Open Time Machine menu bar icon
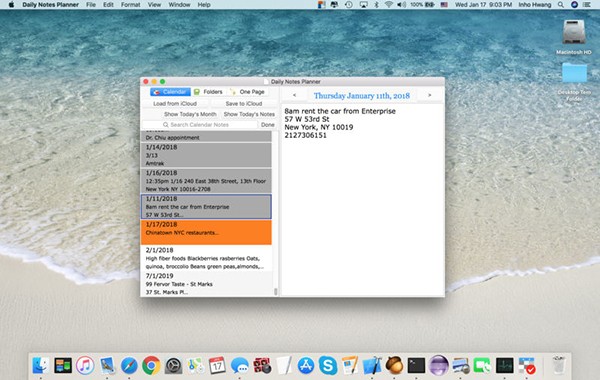The height and width of the screenshot is (380, 600). (x=349, y=5)
